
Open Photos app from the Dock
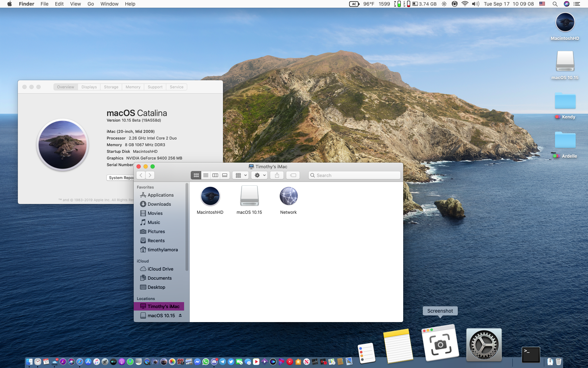point(172,362)
